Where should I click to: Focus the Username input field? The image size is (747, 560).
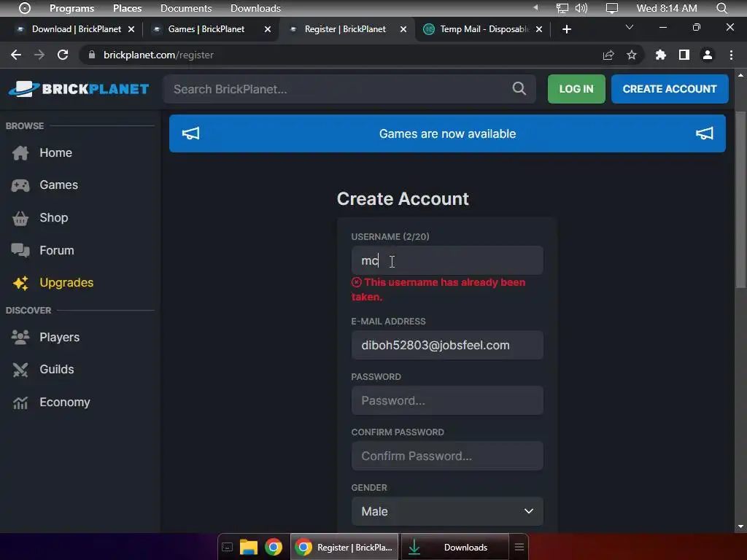click(x=447, y=260)
